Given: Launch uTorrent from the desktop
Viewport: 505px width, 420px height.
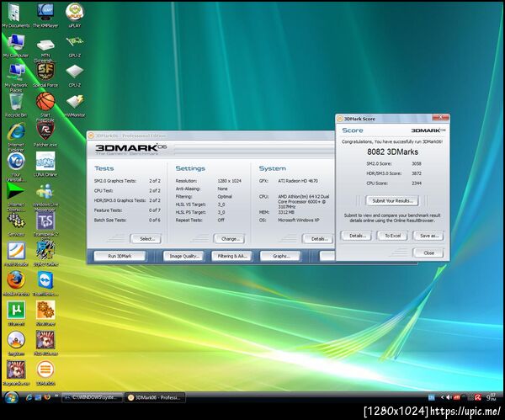Looking at the screenshot, I should point(16,313).
